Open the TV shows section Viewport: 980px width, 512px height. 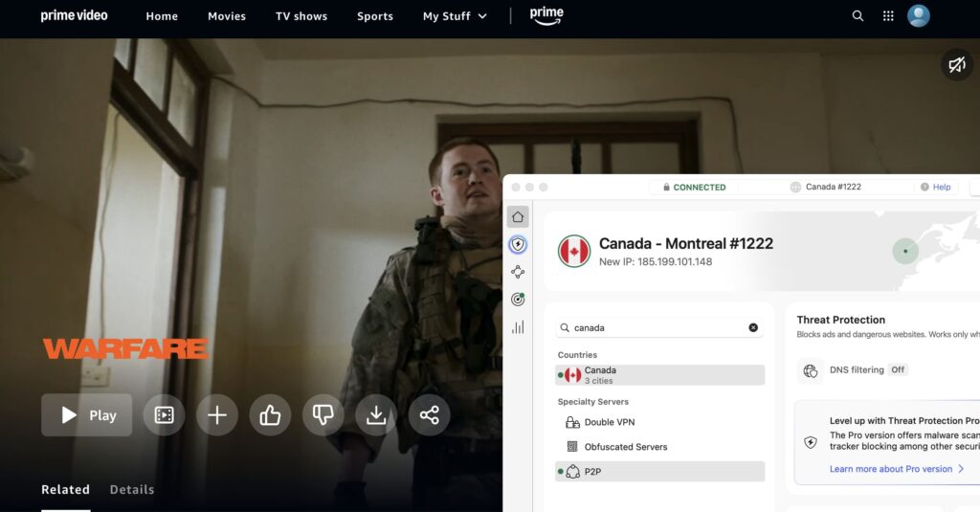click(x=301, y=16)
